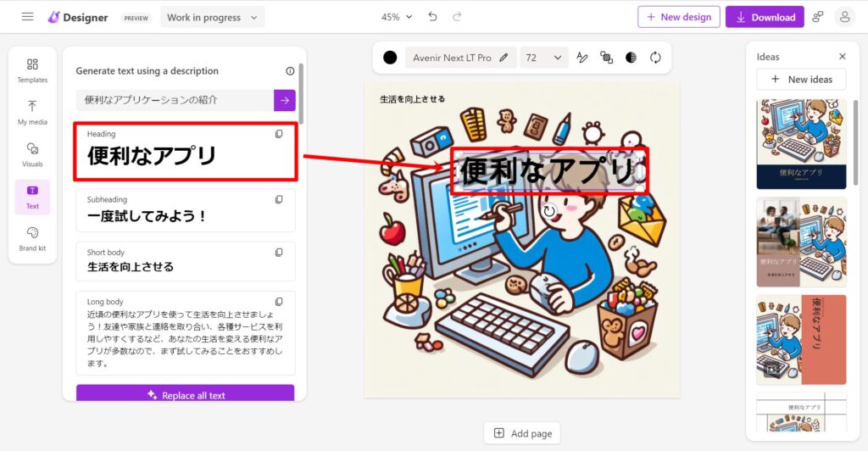Copy the Subheading text
This screenshot has width=868, height=451.
click(x=279, y=199)
